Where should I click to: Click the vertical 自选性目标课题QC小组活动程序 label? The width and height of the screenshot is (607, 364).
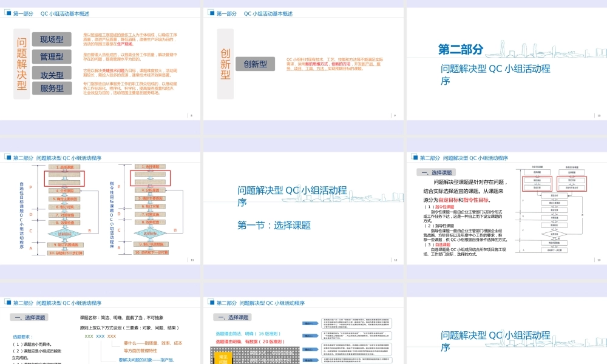point(21,215)
